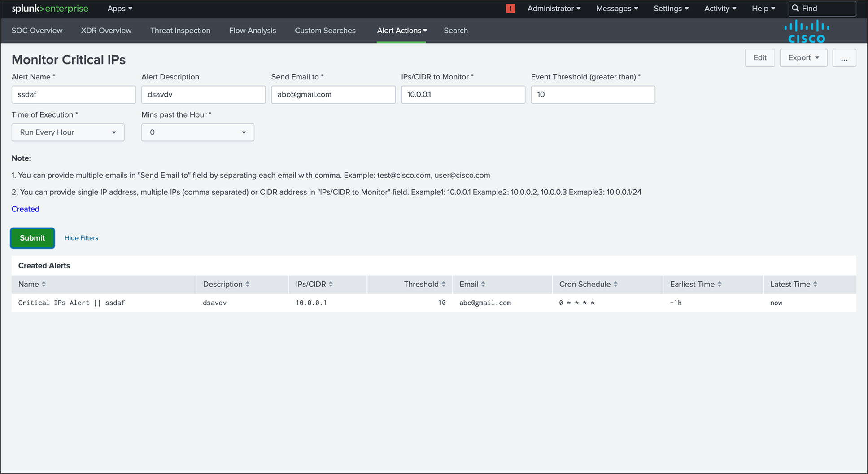Click the Cisco logo
The image size is (868, 474).
[x=807, y=31]
